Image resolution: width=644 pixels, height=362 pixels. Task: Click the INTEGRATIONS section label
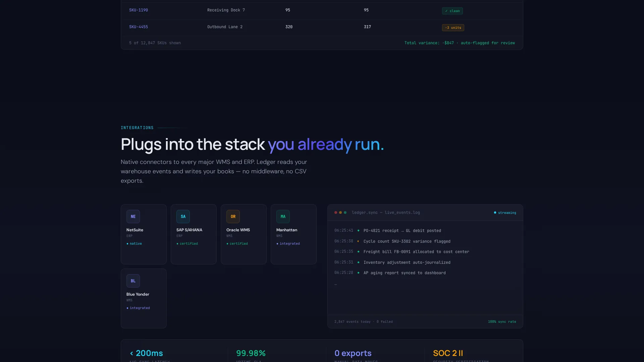pos(137,128)
